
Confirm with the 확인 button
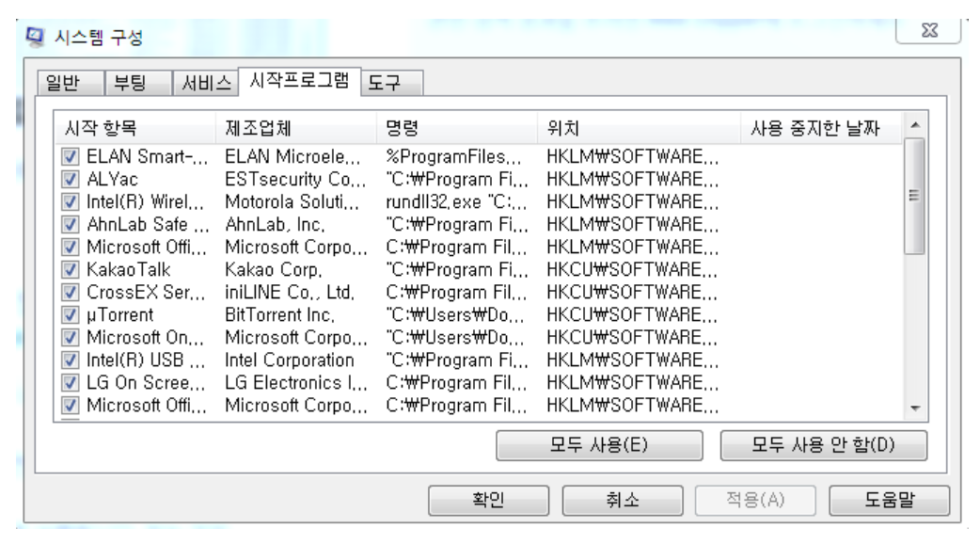click(488, 500)
